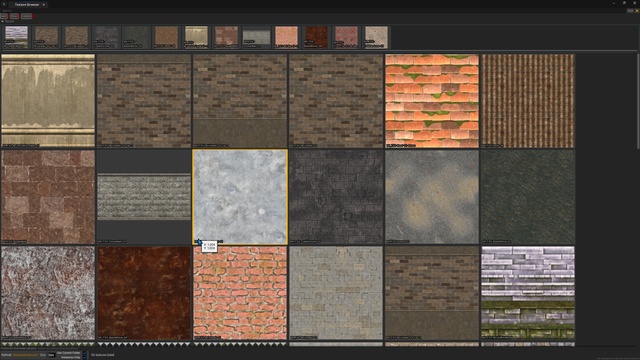Viewport: 640px width, 360px height.
Task: Open the last beige thumbnail in Recent strip
Action: (376, 37)
